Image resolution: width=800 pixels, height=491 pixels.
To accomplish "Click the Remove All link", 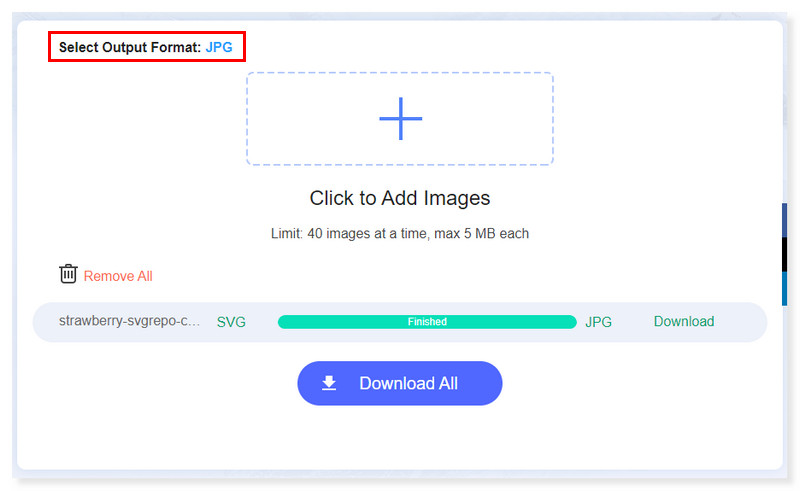I will pos(118,276).
